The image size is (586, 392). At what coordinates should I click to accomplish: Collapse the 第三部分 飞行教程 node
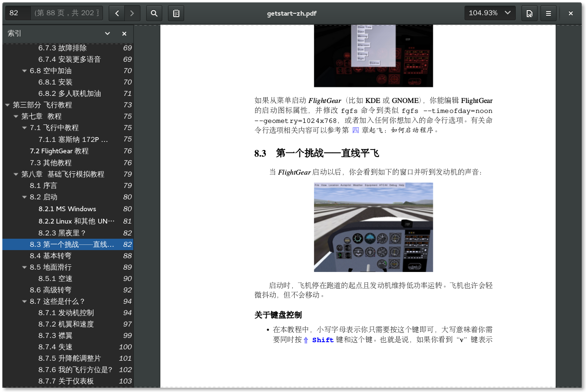pos(8,105)
